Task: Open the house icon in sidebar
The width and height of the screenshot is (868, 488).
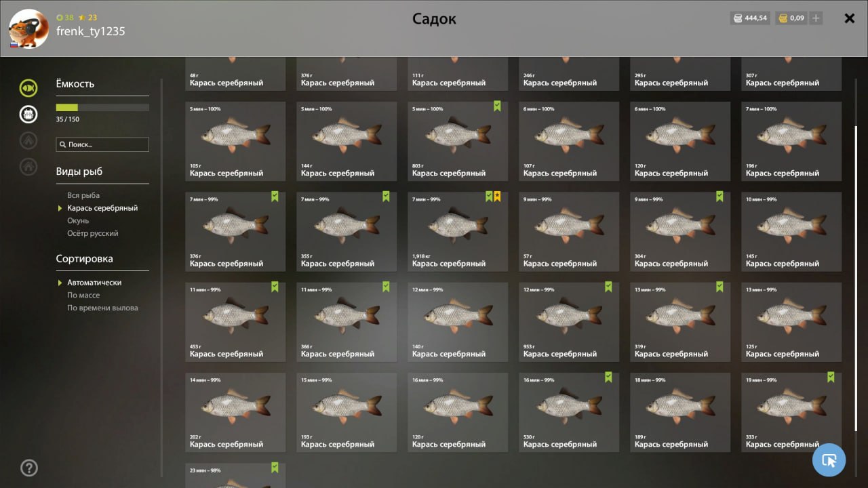Action: coord(28,166)
